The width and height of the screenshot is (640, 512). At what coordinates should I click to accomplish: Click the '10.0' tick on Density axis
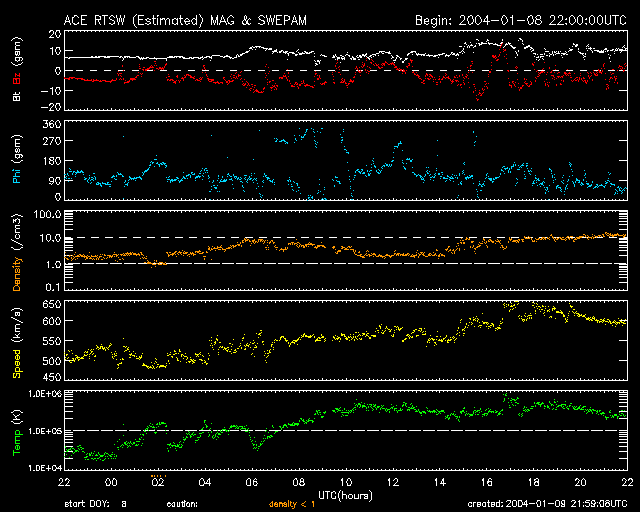coord(50,238)
